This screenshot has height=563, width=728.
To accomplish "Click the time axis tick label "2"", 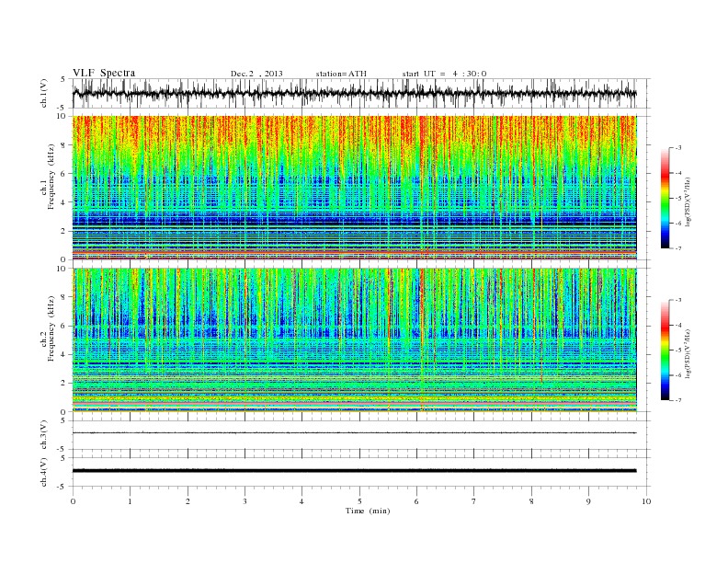I will tap(188, 501).
